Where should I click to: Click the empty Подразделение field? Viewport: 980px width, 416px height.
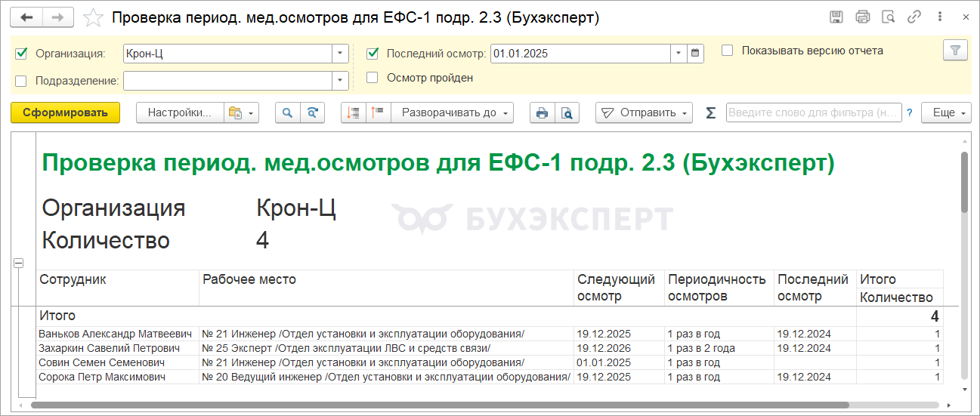point(227,81)
